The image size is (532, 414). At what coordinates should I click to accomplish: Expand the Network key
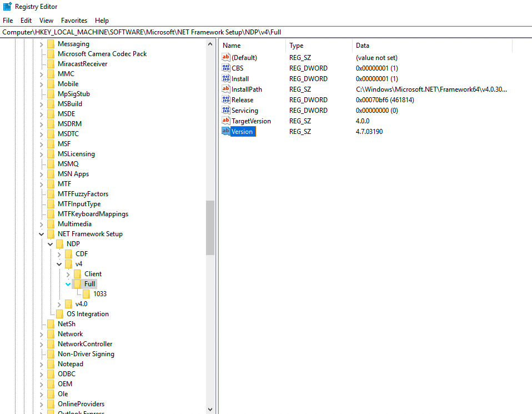coord(42,335)
